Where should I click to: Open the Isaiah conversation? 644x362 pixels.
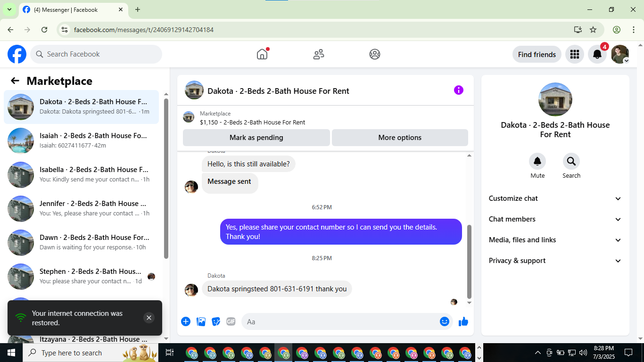click(x=82, y=141)
